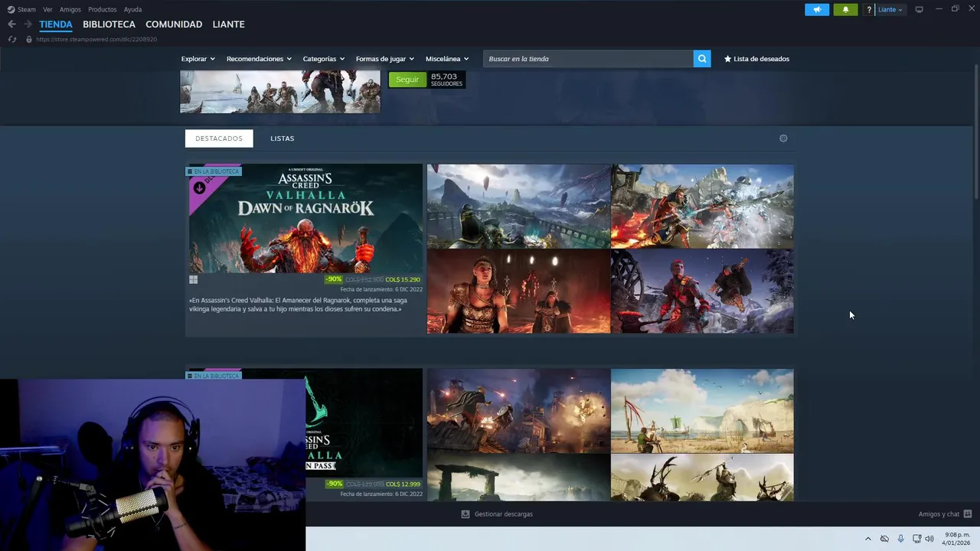Open the Formas de jugar dropdown

[384, 59]
